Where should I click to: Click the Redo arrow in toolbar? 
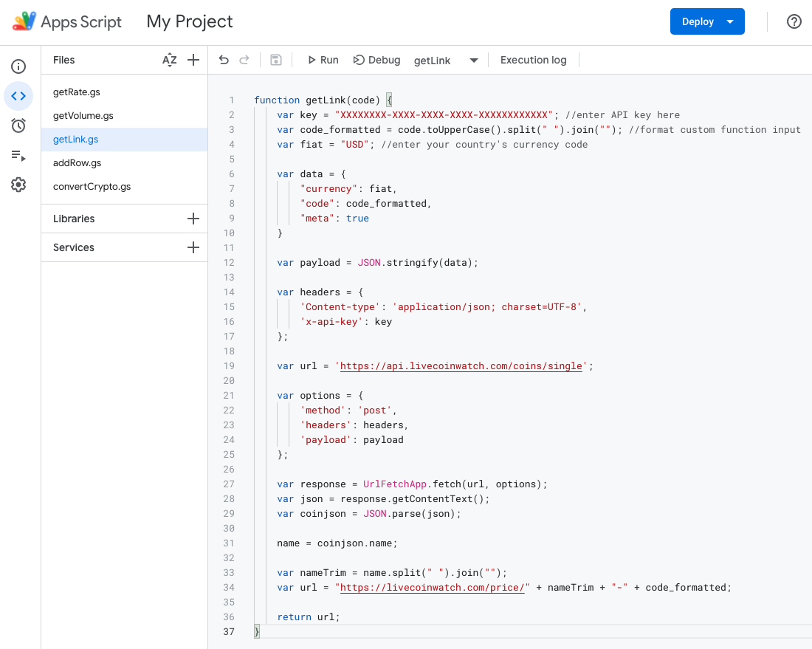click(x=244, y=61)
